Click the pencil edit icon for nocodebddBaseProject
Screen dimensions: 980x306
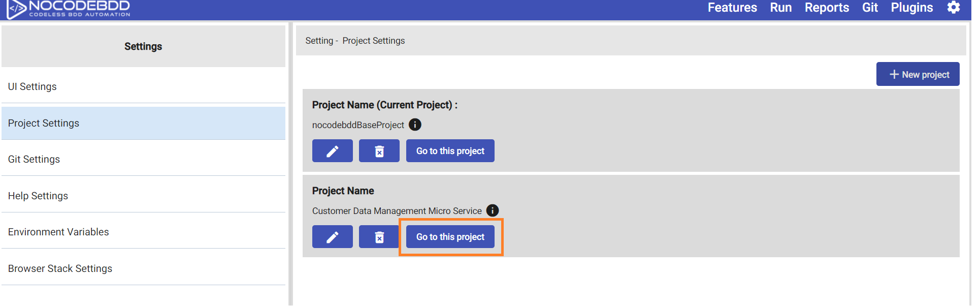pyautogui.click(x=332, y=150)
